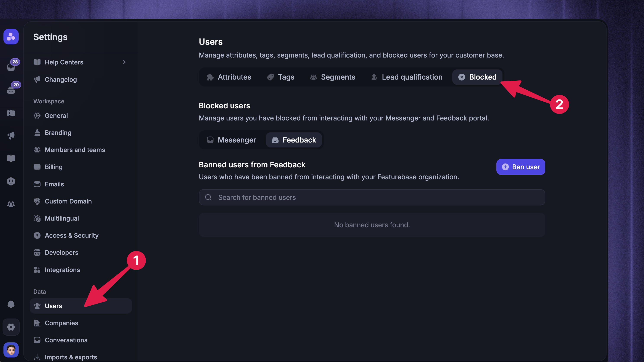Switch to the Attributes tab
This screenshot has height=362, width=644.
coord(229,77)
